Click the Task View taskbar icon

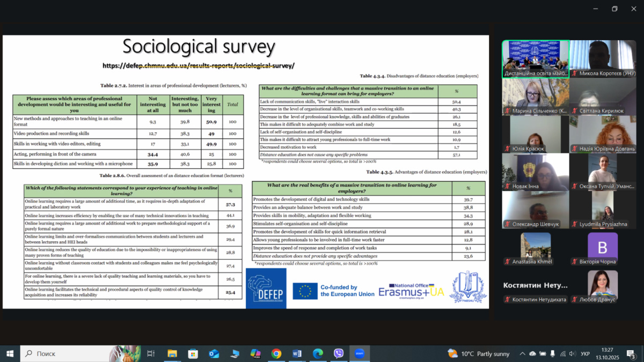(151, 353)
